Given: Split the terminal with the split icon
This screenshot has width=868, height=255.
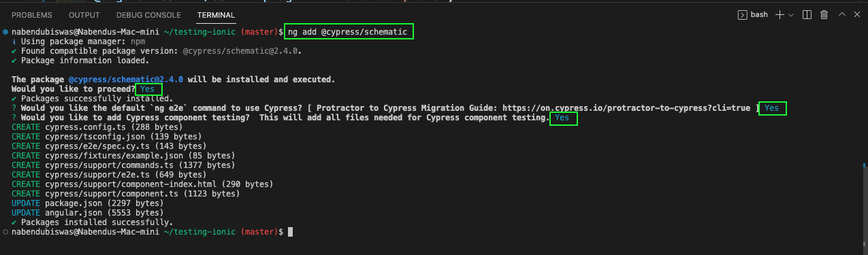Looking at the screenshot, I should tap(807, 14).
